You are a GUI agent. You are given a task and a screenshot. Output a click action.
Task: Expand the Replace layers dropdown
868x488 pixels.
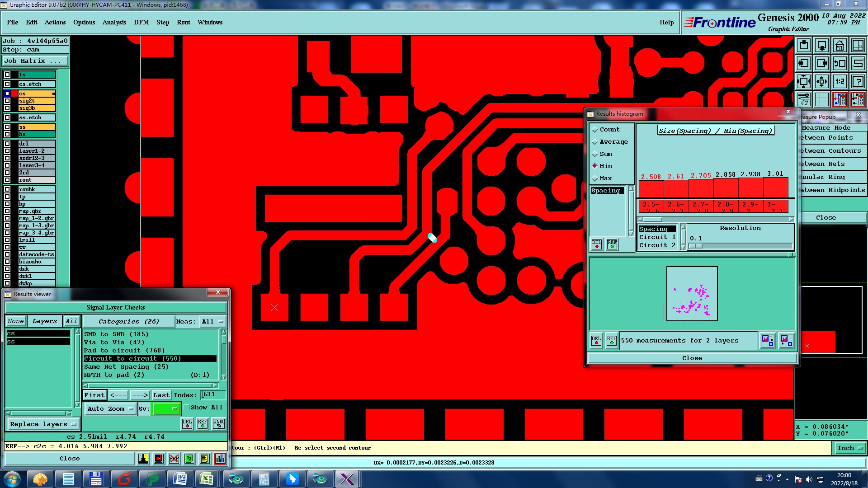tap(43, 424)
